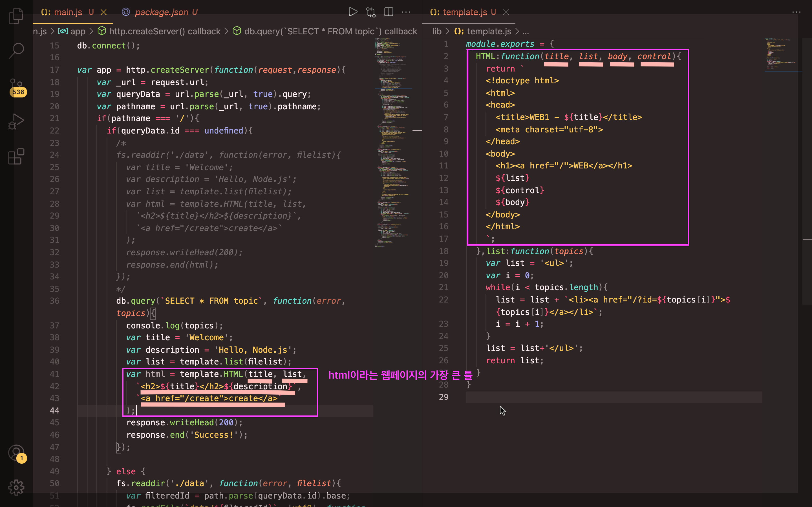
Task: Split the editor right
Action: [x=389, y=12]
